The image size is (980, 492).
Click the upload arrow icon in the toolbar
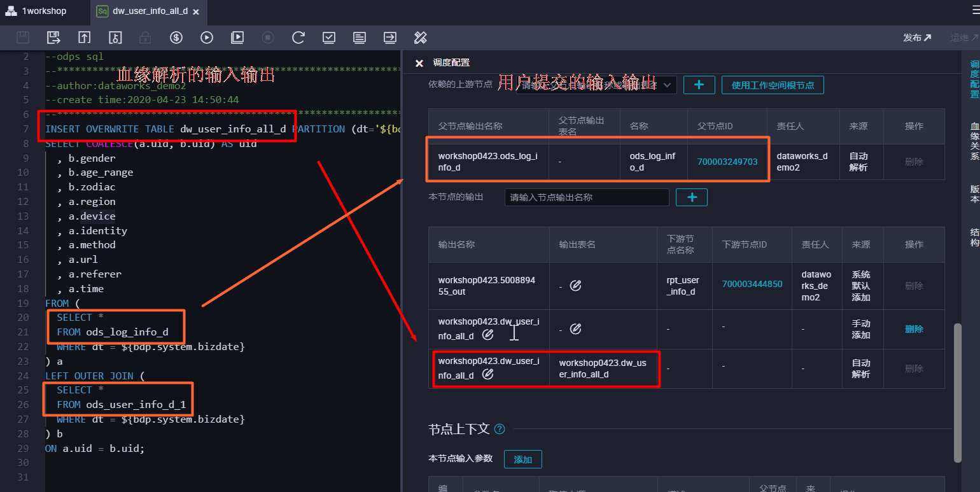[85, 38]
